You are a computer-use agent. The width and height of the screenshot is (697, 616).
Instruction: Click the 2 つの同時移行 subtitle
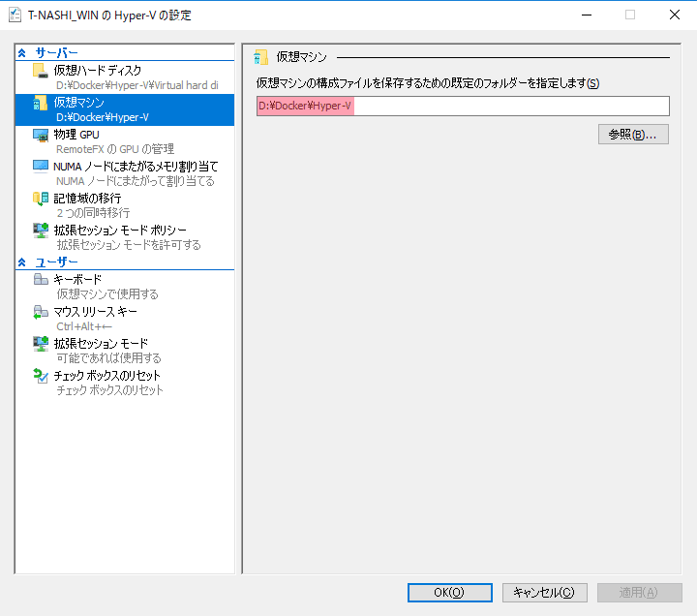coord(93,213)
